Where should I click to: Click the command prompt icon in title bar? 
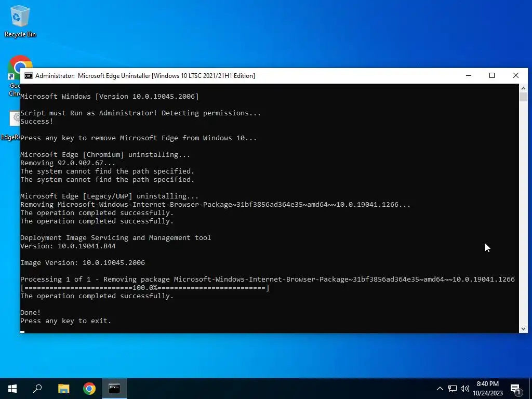click(29, 76)
